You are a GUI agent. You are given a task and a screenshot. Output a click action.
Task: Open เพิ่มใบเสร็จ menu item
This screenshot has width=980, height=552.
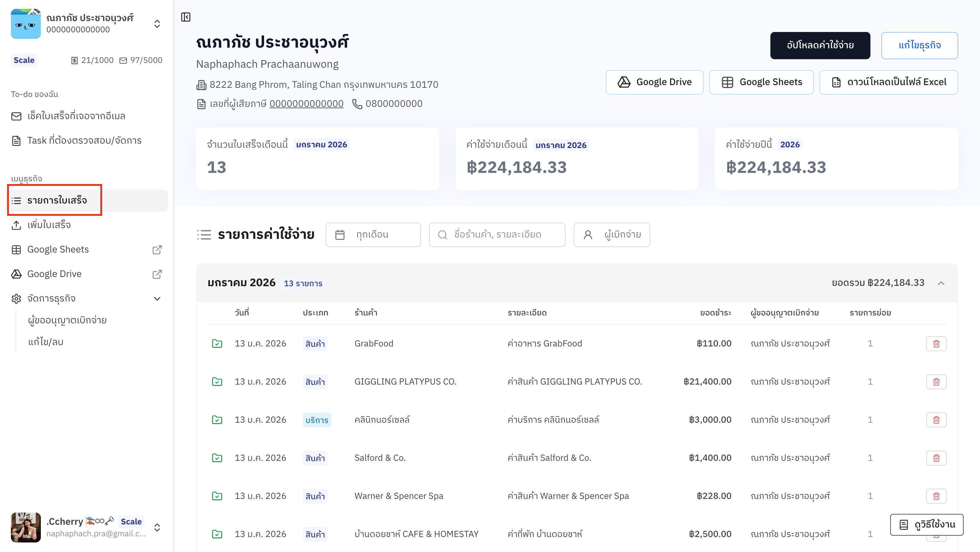click(x=87, y=225)
